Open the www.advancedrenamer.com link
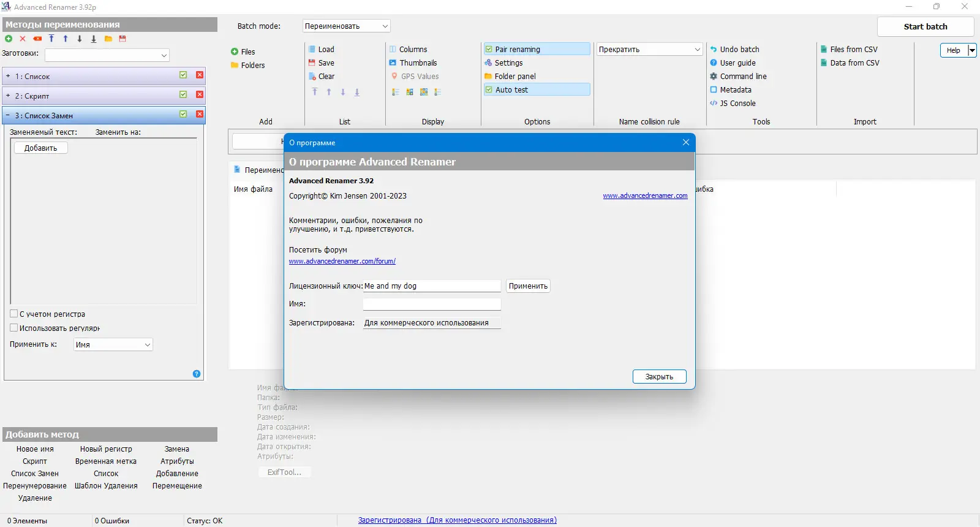 click(645, 196)
